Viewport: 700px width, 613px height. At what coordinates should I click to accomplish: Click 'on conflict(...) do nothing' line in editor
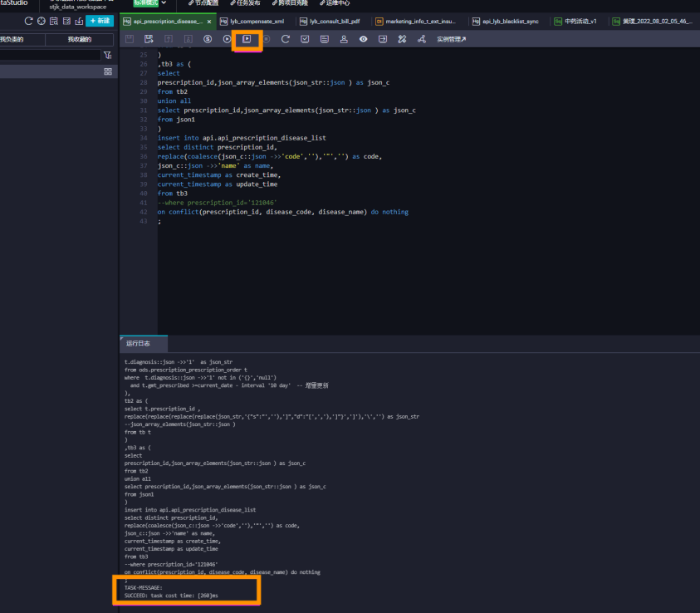tap(282, 212)
